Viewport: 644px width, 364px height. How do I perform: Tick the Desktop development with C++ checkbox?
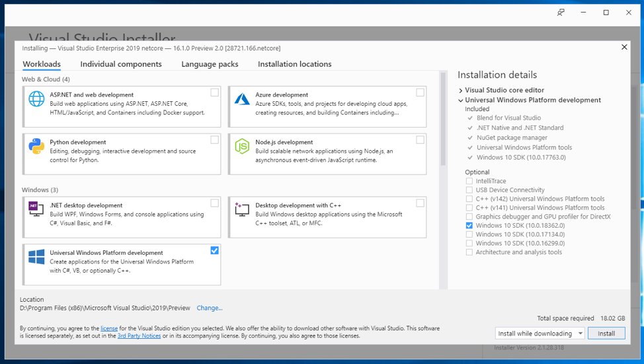tap(420, 203)
